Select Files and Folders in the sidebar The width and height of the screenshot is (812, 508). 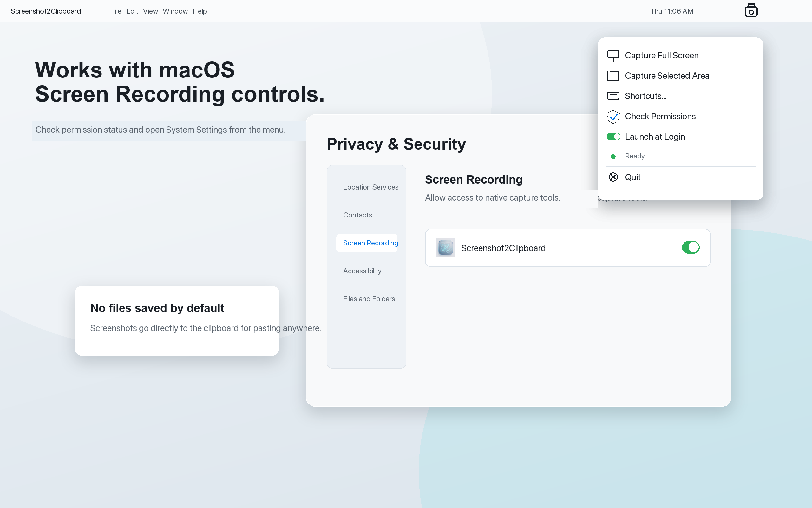click(x=369, y=299)
